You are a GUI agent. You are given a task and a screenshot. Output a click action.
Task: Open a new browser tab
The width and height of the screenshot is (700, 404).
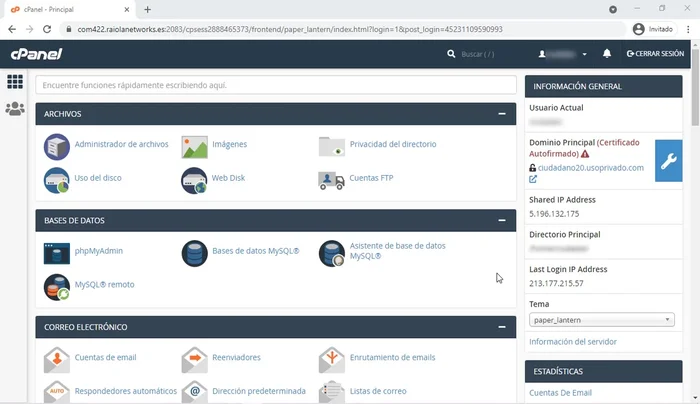click(147, 9)
